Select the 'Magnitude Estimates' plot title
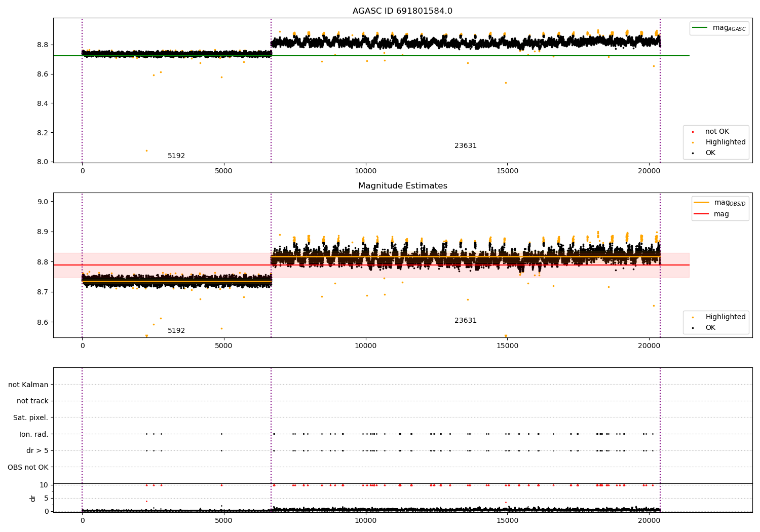760x532 pixels. tap(403, 186)
